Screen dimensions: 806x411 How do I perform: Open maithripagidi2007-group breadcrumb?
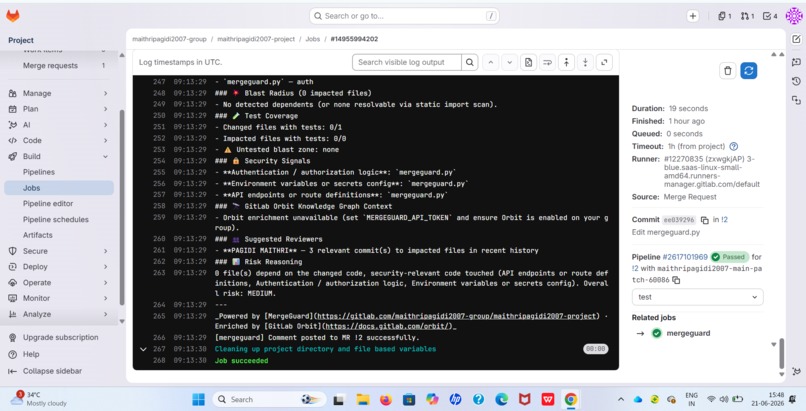(x=169, y=39)
